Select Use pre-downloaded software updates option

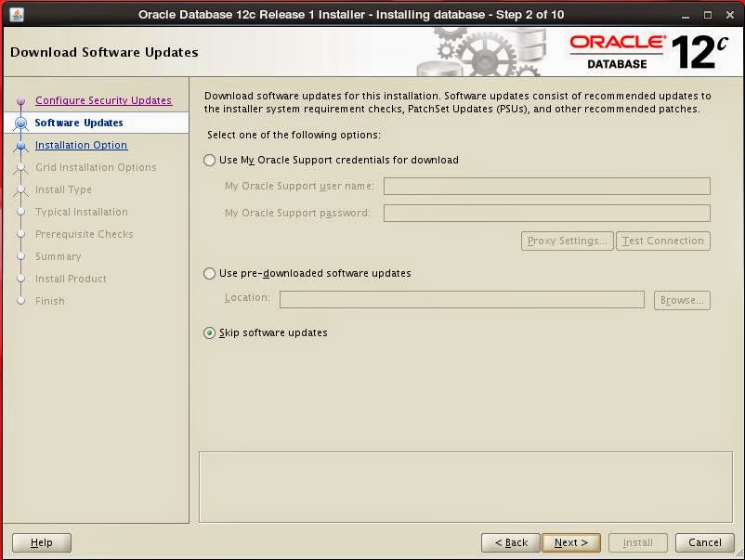pos(210,274)
